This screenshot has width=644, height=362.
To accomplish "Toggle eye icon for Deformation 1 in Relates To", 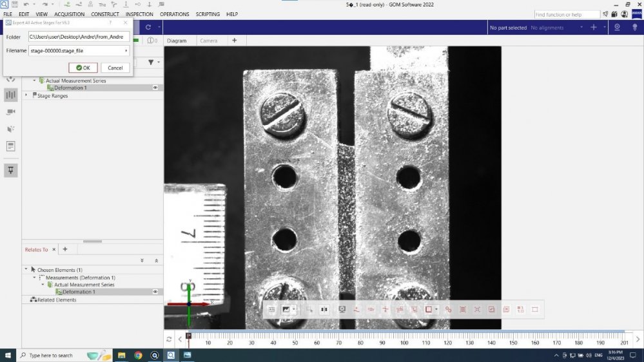I will tap(155, 292).
